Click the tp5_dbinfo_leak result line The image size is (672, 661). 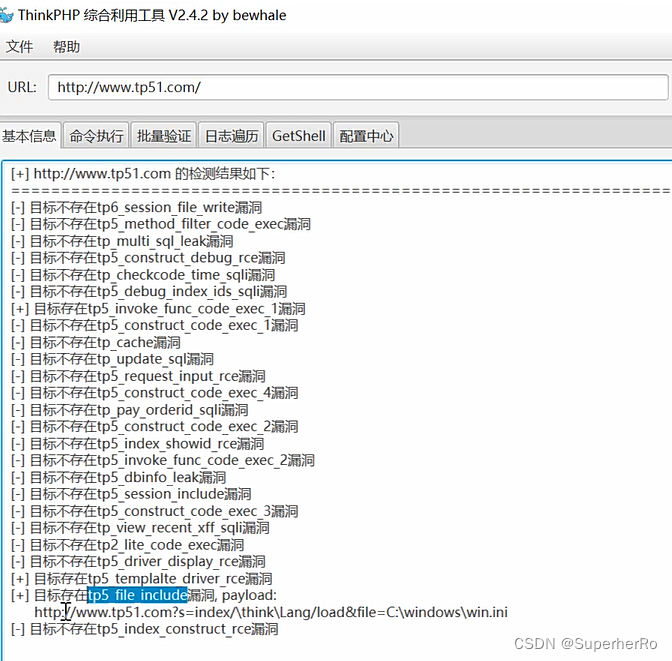coord(118,478)
